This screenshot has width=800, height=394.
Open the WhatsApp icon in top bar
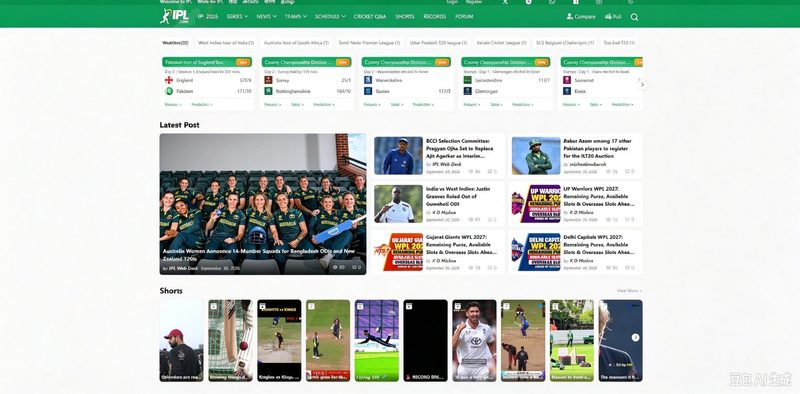552,2
